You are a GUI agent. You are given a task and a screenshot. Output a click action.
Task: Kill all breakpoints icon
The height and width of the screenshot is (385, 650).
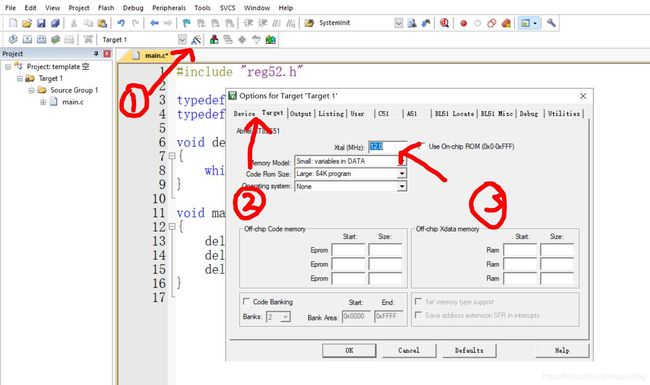(x=506, y=23)
